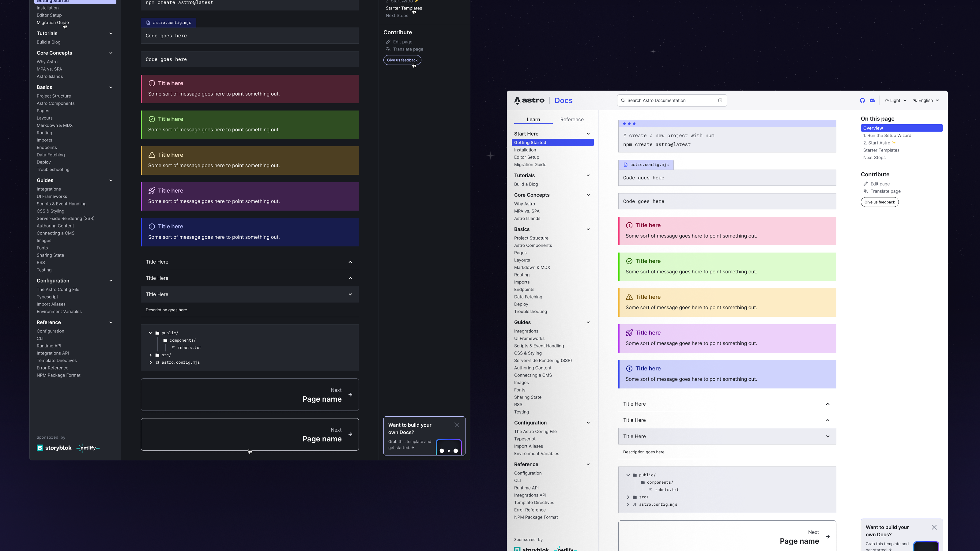Viewport: 980px width, 551px height.
Task: Click the Discord community icon
Action: (872, 100)
